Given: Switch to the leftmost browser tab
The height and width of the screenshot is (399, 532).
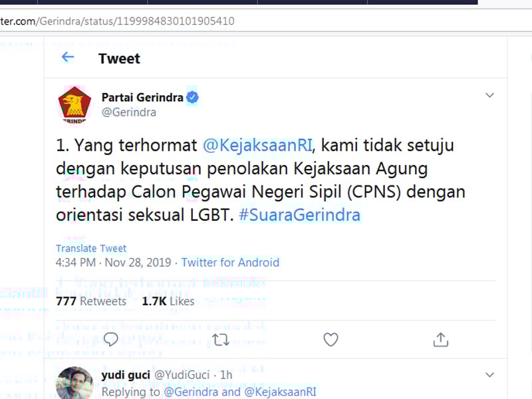Looking at the screenshot, I should (18, 3).
